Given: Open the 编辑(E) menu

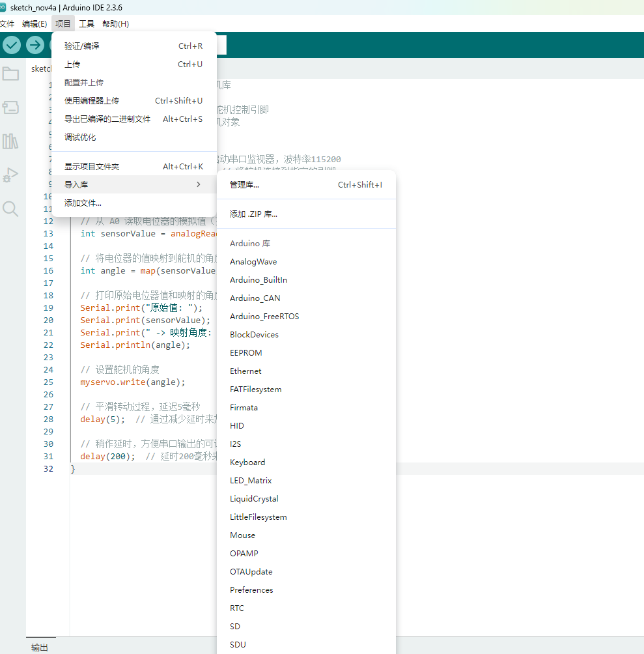Looking at the screenshot, I should pos(35,23).
